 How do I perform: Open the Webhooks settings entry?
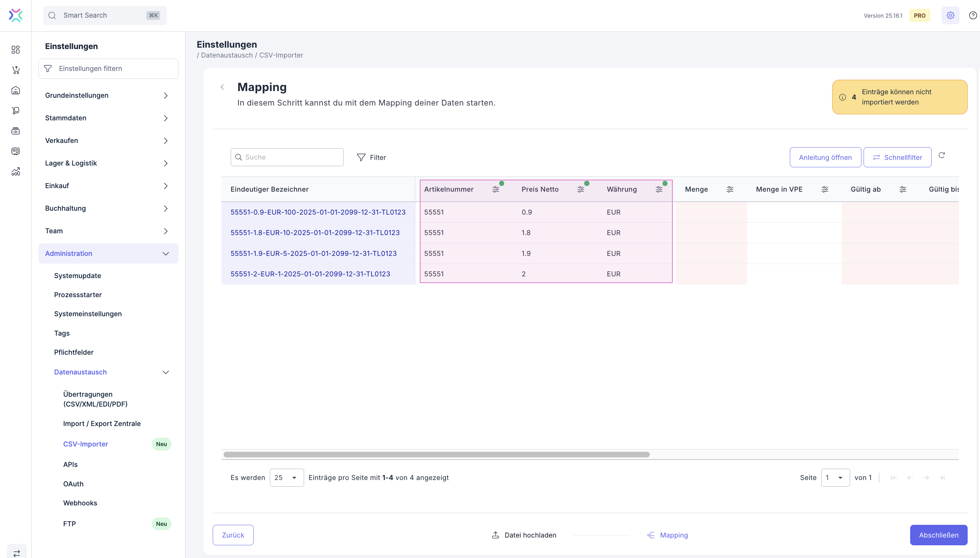click(x=80, y=503)
